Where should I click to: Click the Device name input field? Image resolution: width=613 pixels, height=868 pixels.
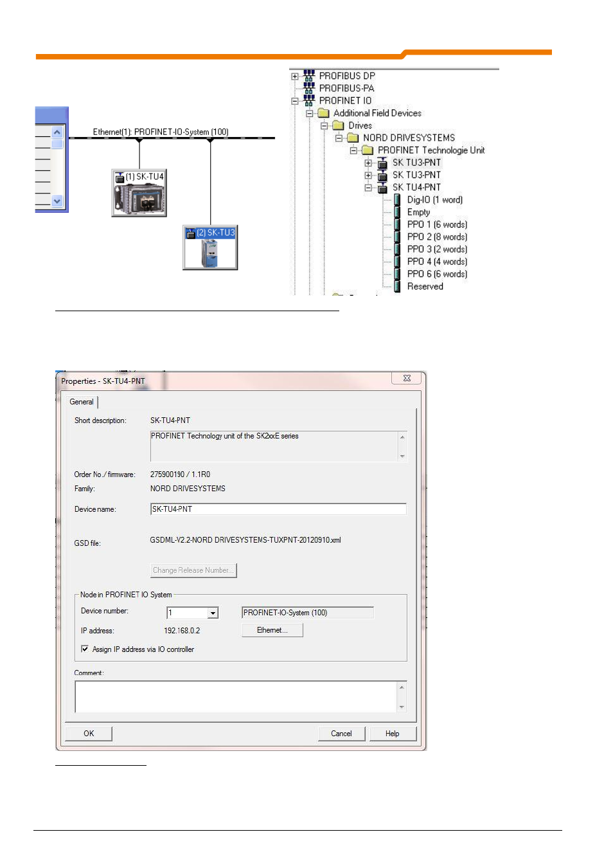pyautogui.click(x=278, y=509)
